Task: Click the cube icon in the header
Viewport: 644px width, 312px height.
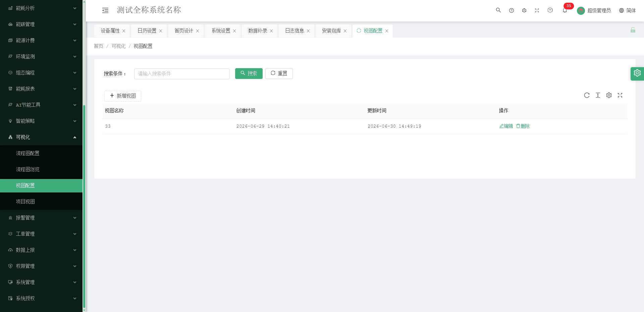Action: [524, 10]
